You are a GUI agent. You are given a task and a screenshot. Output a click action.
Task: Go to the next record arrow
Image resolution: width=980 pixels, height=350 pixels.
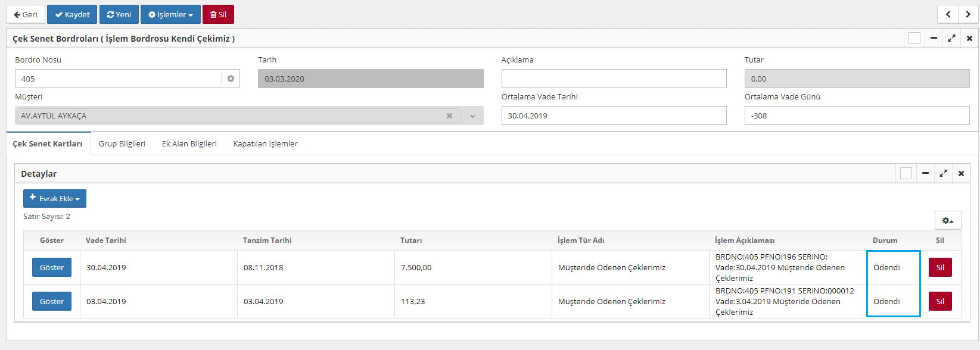967,14
